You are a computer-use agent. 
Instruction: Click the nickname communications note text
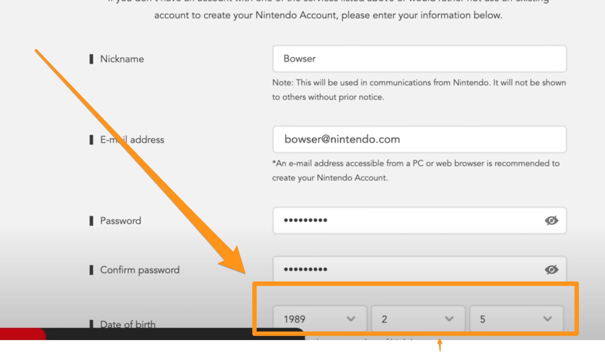click(419, 90)
